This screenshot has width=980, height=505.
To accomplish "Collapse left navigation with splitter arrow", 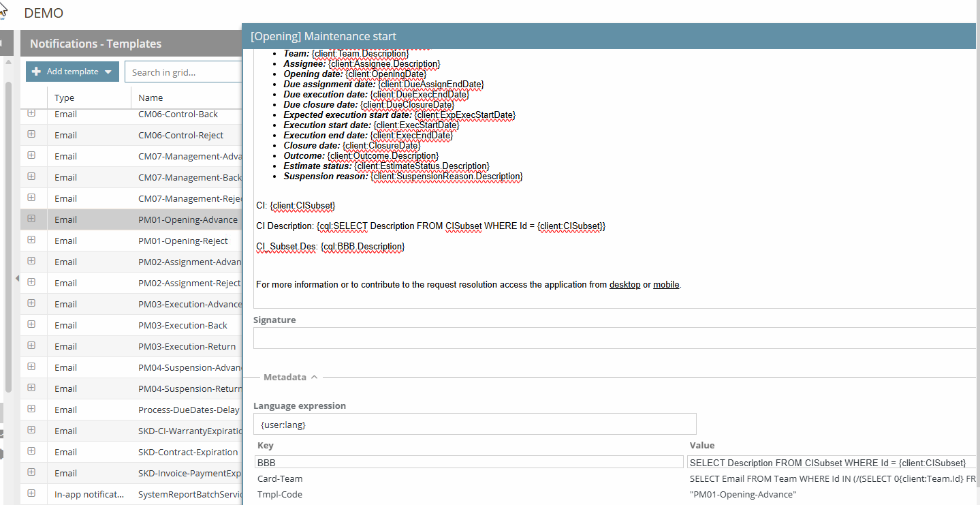I will [x=16, y=278].
